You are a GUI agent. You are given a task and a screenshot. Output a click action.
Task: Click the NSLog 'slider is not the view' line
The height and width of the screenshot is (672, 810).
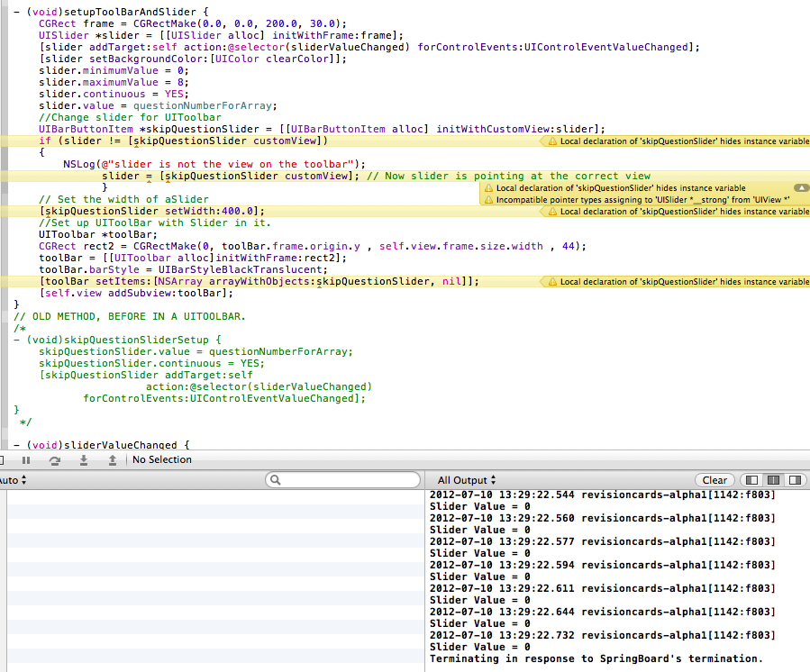pyautogui.click(x=214, y=164)
